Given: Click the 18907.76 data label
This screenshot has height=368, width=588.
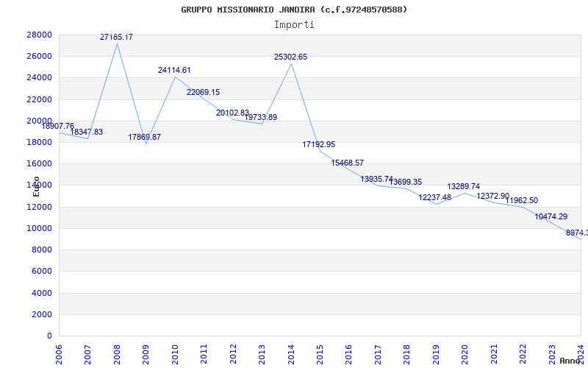Looking at the screenshot, I should [58, 126].
